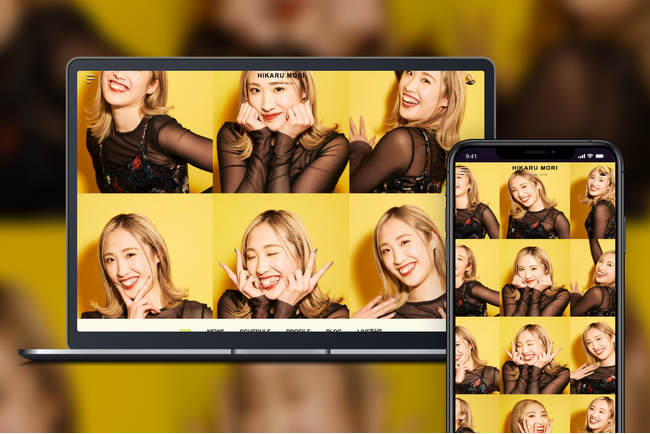The height and width of the screenshot is (434, 650).
Task: Open the NEWS tab in laptop navigation
Action: (216, 330)
